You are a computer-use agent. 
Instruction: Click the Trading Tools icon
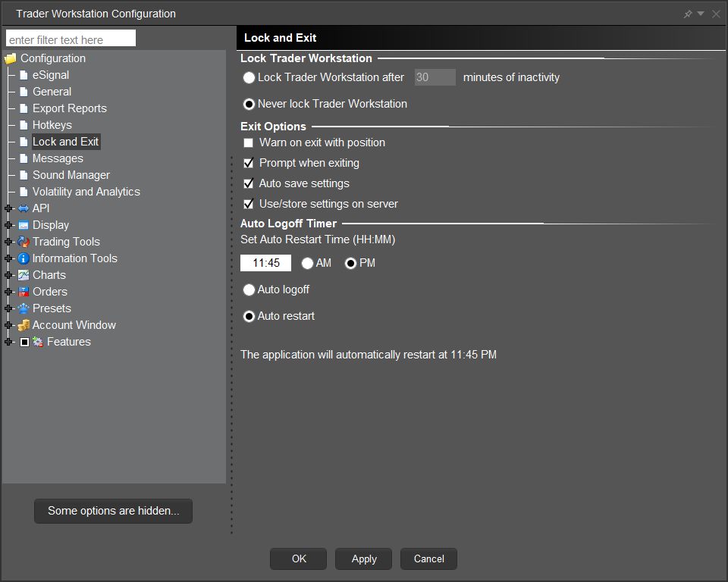[x=24, y=242]
